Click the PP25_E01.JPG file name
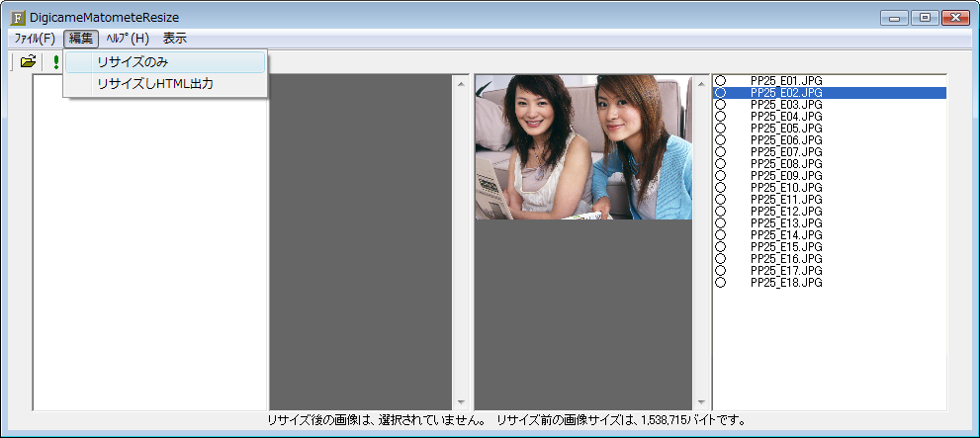 786,81
